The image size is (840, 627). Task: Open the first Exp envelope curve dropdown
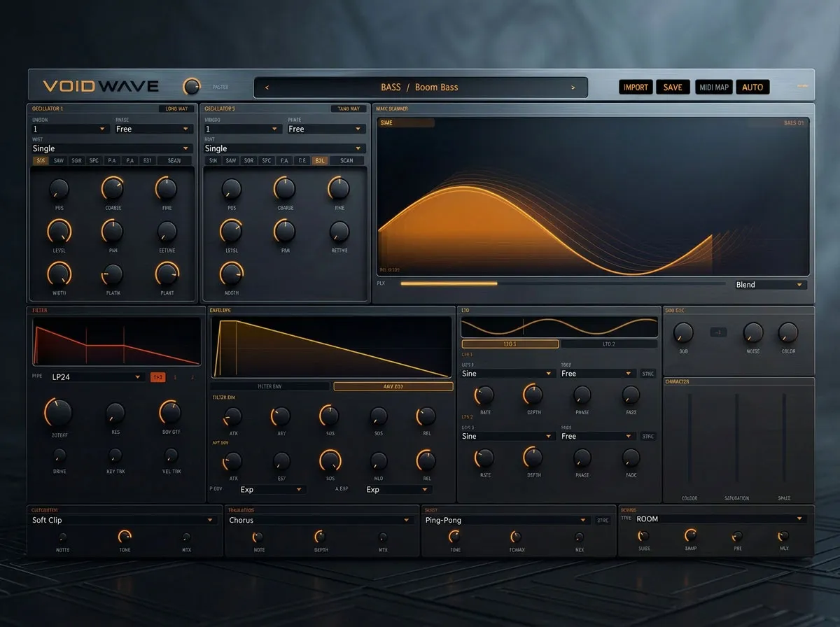(x=271, y=489)
